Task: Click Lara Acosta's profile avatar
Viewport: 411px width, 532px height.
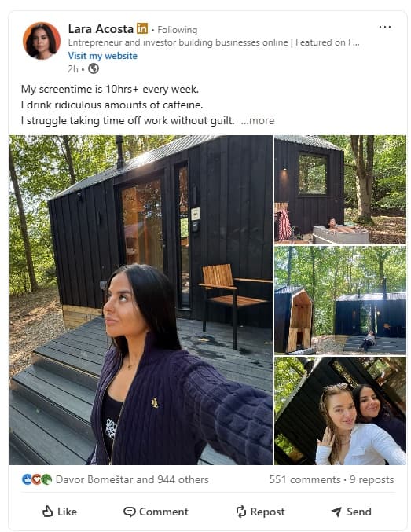Action: [x=42, y=41]
